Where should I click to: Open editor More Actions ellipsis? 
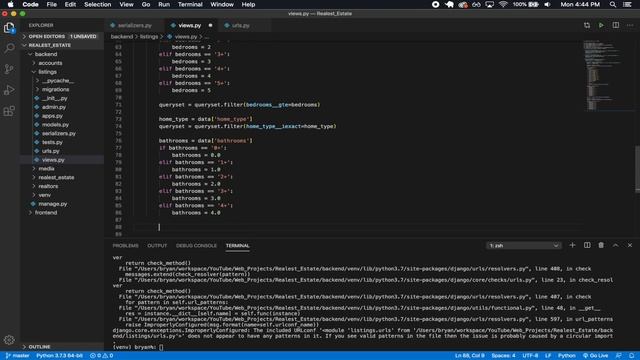click(630, 25)
